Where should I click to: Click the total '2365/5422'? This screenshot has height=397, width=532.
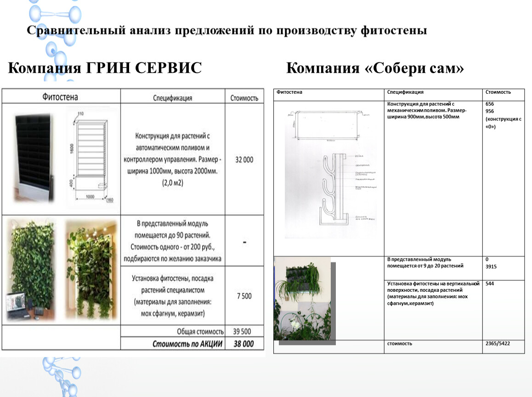pyautogui.click(x=498, y=343)
